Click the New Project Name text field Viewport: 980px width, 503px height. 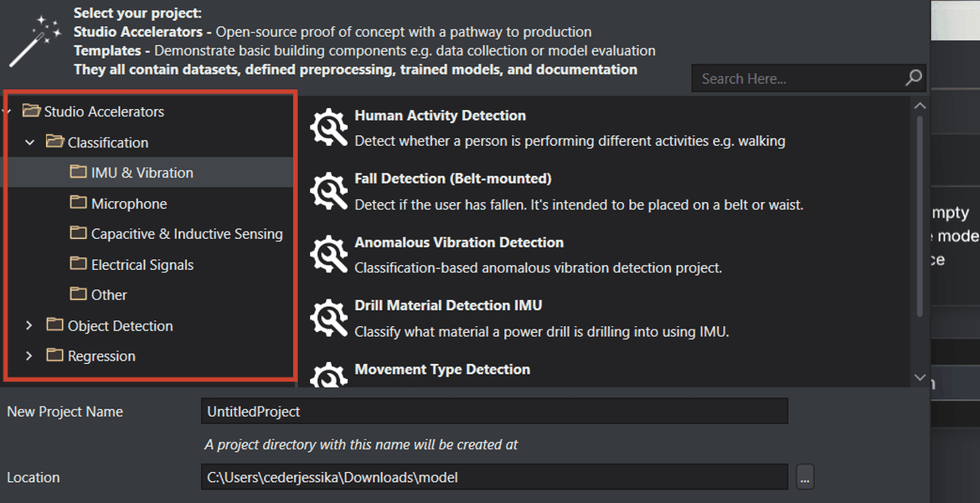click(494, 411)
